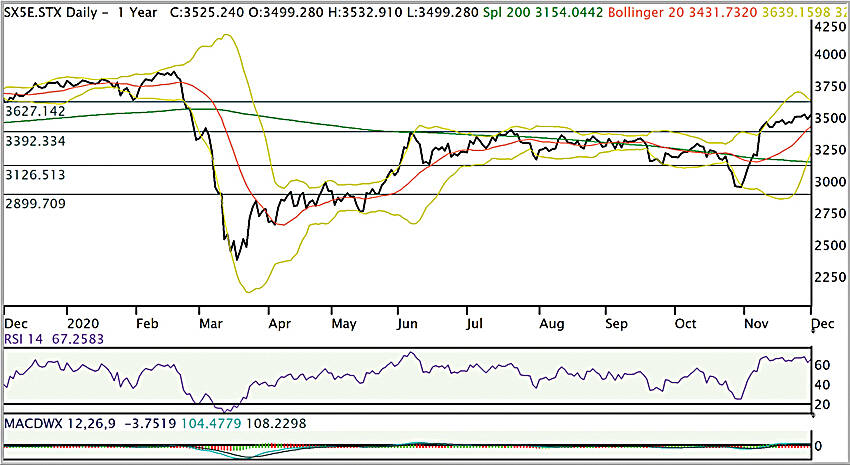
Task: Click the Sep label on time axis
Action: click(616, 324)
